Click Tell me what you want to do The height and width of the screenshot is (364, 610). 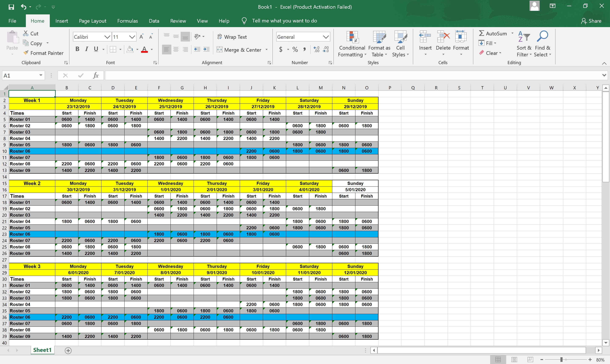(x=284, y=21)
